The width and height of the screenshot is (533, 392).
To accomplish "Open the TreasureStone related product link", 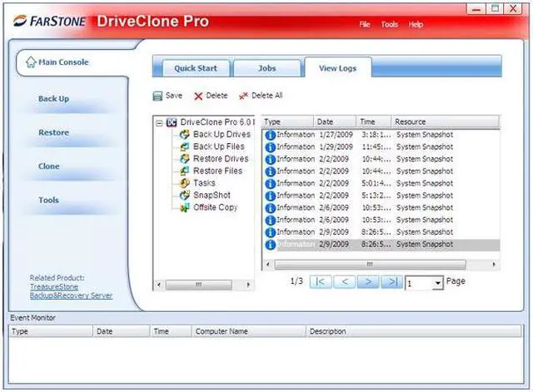I will click(x=54, y=286).
